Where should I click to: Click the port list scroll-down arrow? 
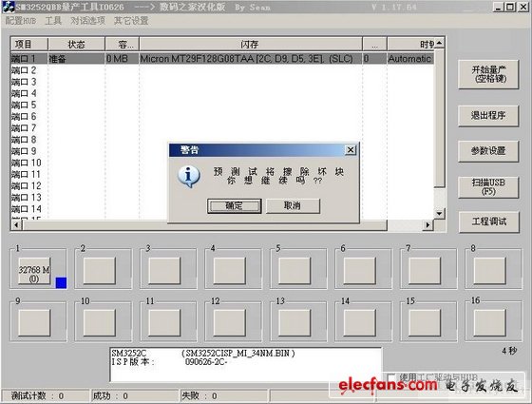[x=439, y=214]
